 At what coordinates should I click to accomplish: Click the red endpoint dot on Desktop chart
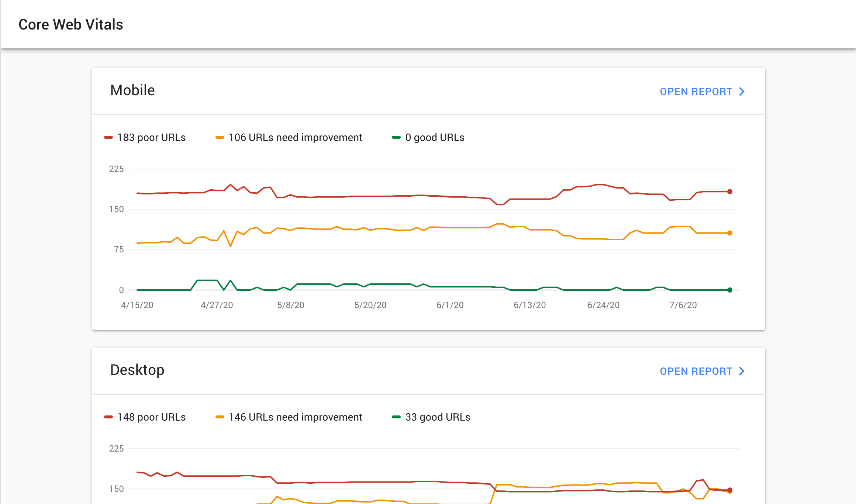pyautogui.click(x=730, y=490)
